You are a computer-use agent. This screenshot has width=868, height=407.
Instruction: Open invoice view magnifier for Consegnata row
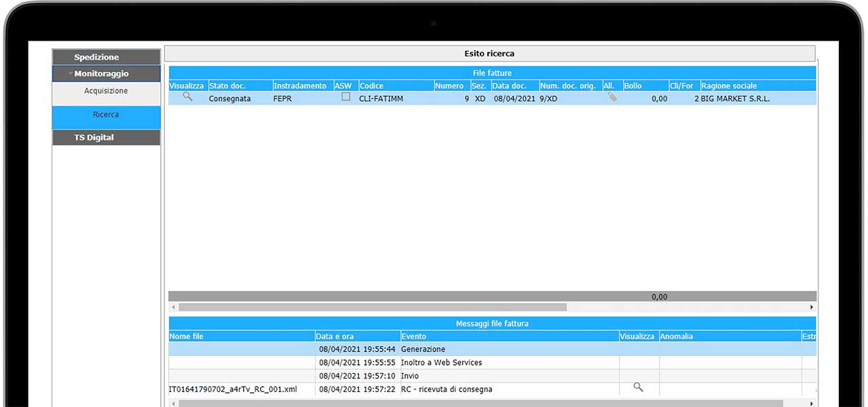pos(187,97)
